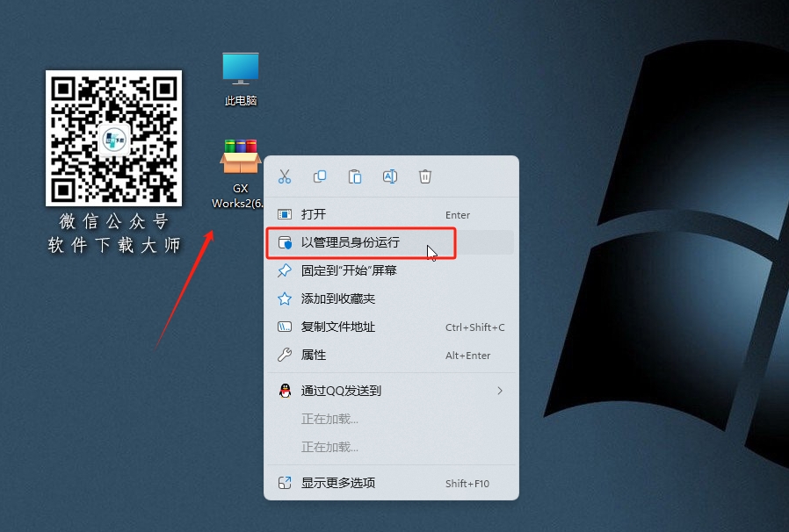This screenshot has width=789, height=532.
Task: Select the 此电脑 desktop icon
Action: point(241,79)
